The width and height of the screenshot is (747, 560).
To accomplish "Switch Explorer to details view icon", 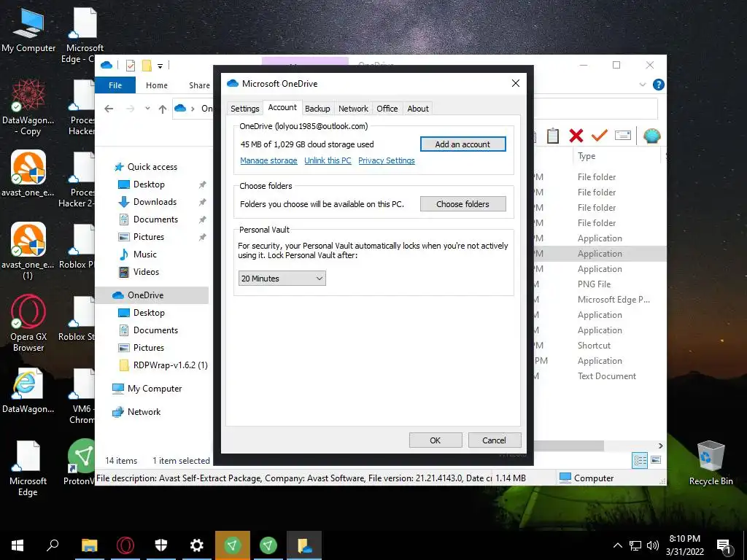I will click(640, 460).
